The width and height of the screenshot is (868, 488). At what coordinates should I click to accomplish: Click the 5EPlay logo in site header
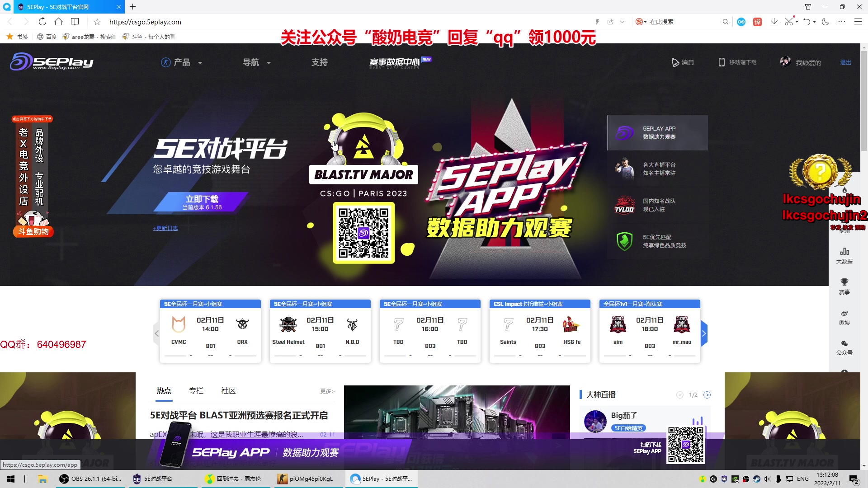pyautogui.click(x=52, y=61)
